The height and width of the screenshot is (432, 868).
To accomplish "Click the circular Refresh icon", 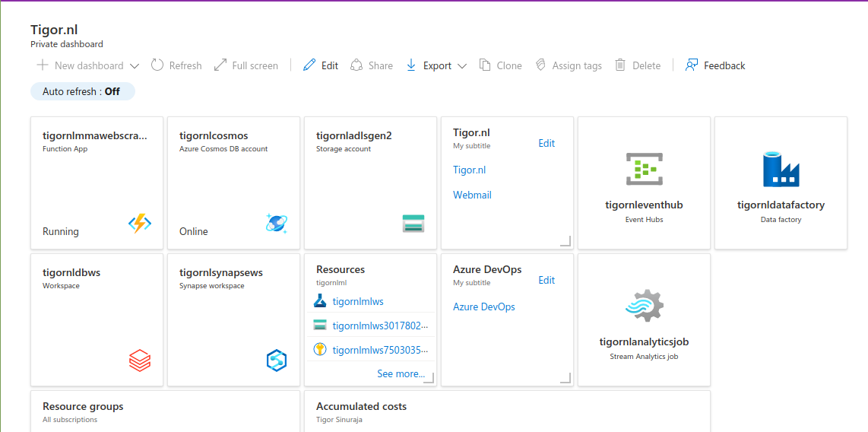I will [x=158, y=65].
